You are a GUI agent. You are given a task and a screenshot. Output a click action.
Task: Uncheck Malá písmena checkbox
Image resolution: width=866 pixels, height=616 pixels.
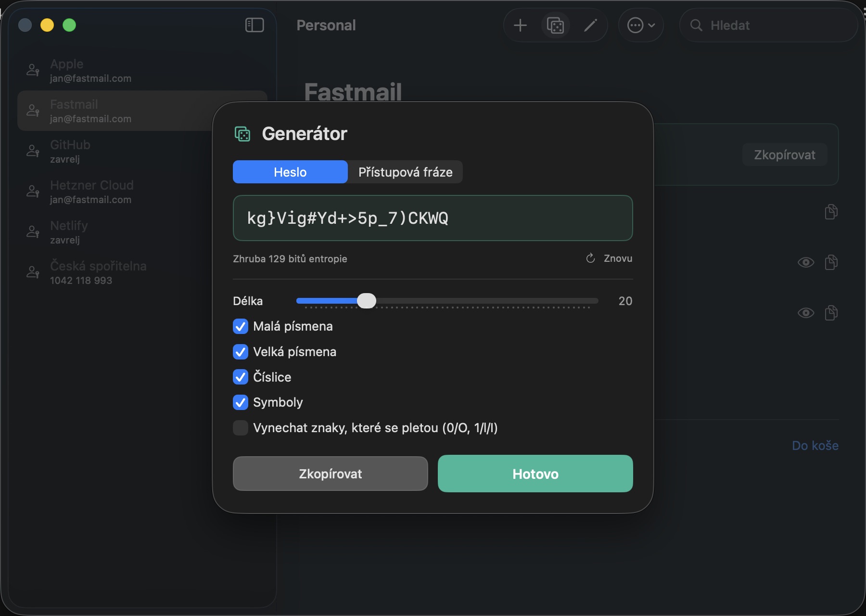pos(241,326)
